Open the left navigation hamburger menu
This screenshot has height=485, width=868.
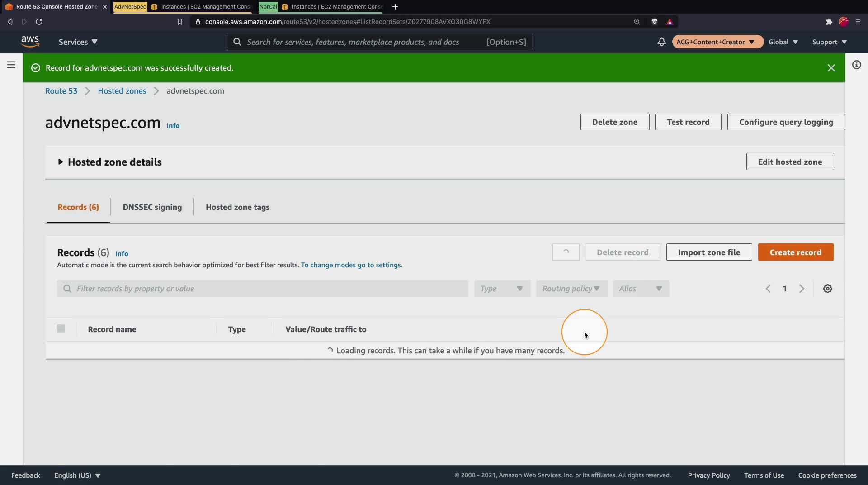11,65
